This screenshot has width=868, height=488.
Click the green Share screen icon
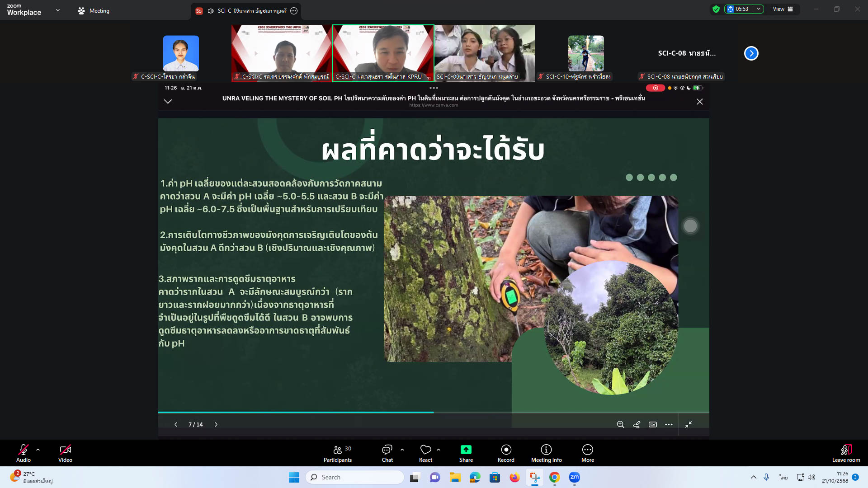pos(466,450)
